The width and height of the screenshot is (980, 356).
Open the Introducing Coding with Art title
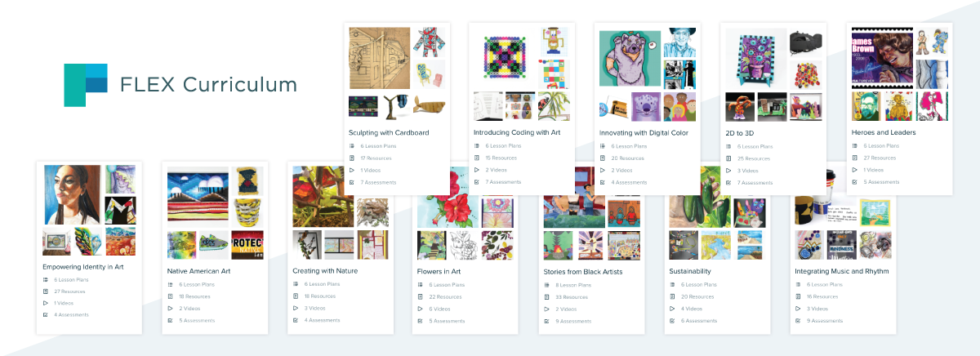[x=516, y=132]
